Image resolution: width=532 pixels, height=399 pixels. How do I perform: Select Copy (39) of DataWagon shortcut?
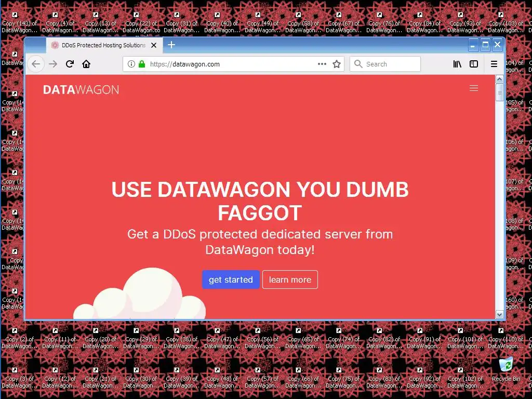pyautogui.click(x=181, y=378)
